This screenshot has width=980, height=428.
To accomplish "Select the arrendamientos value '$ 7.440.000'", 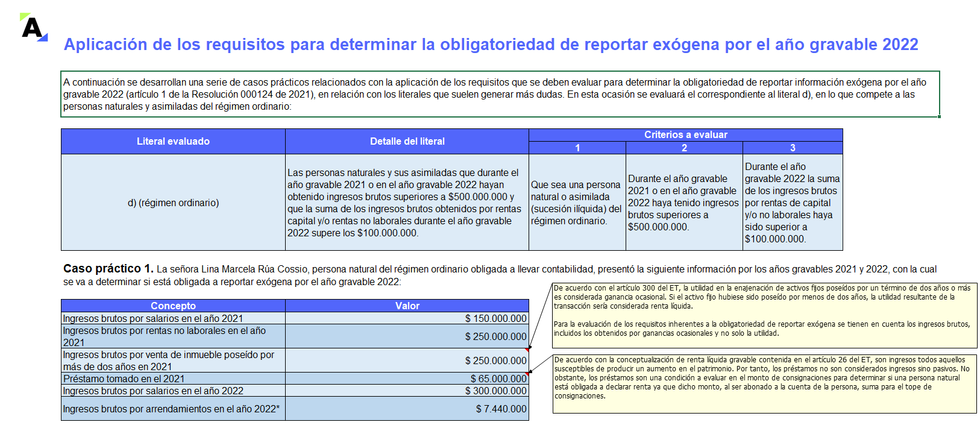I will (x=407, y=409).
